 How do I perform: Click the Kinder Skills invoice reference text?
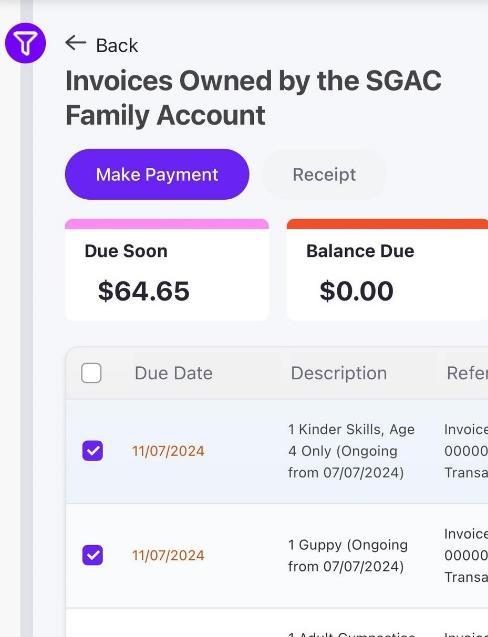click(x=466, y=451)
